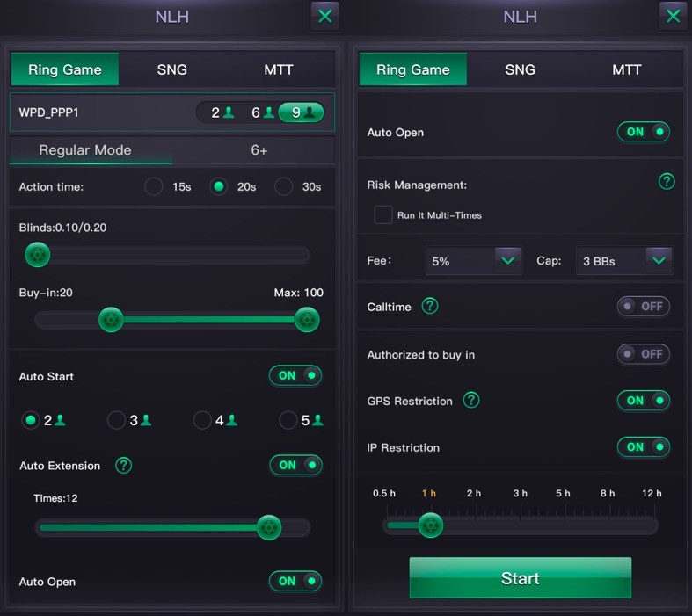Check the Run It Multi-Times box
Screen dimensions: 692x616
tap(383, 214)
